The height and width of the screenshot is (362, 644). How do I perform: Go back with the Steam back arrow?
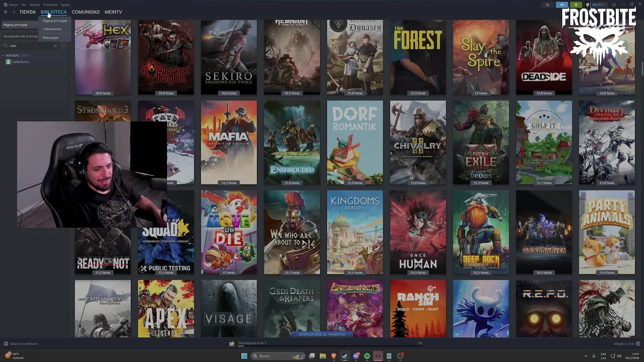[x=6, y=12]
